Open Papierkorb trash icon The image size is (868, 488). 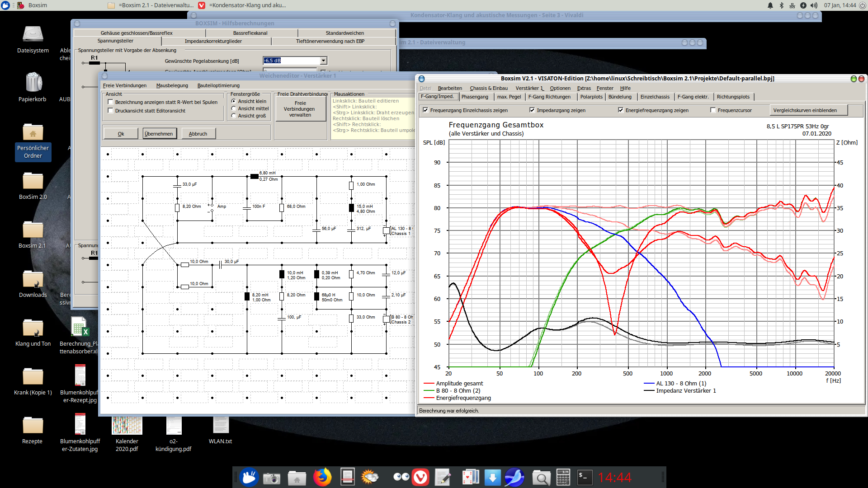(x=33, y=83)
